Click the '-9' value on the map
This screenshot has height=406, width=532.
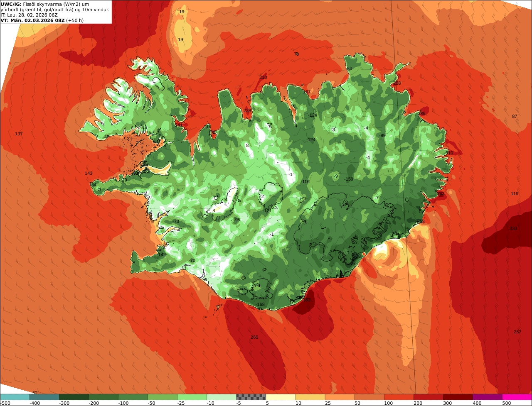pyautogui.click(x=336, y=176)
